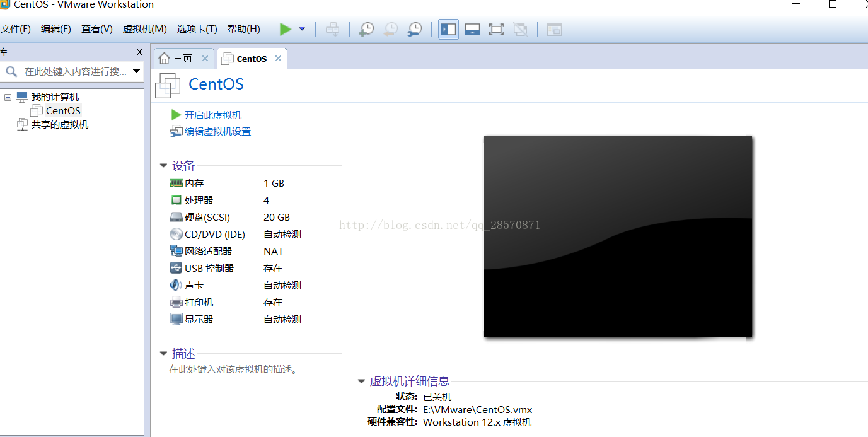
Task: Open the snapshot manager icon
Action: (415, 29)
